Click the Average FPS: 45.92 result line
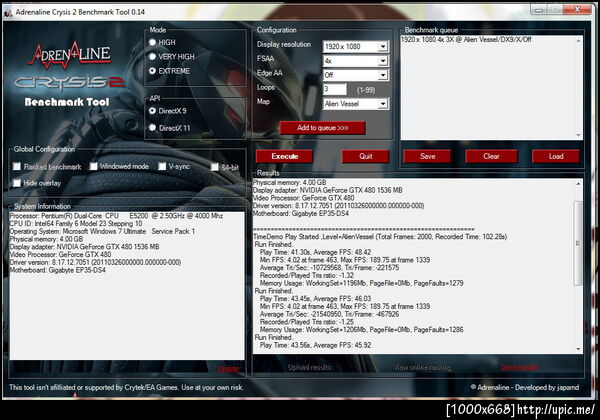 315,345
